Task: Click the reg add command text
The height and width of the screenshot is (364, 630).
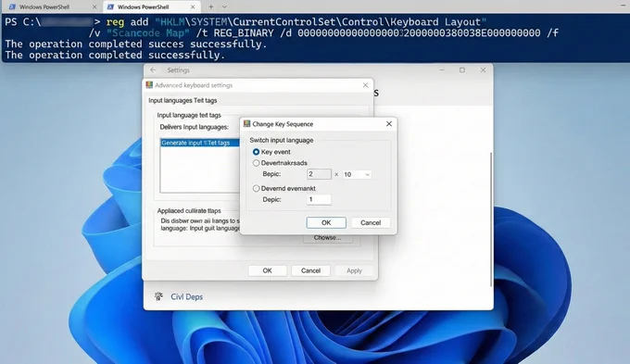Action: 127,21
